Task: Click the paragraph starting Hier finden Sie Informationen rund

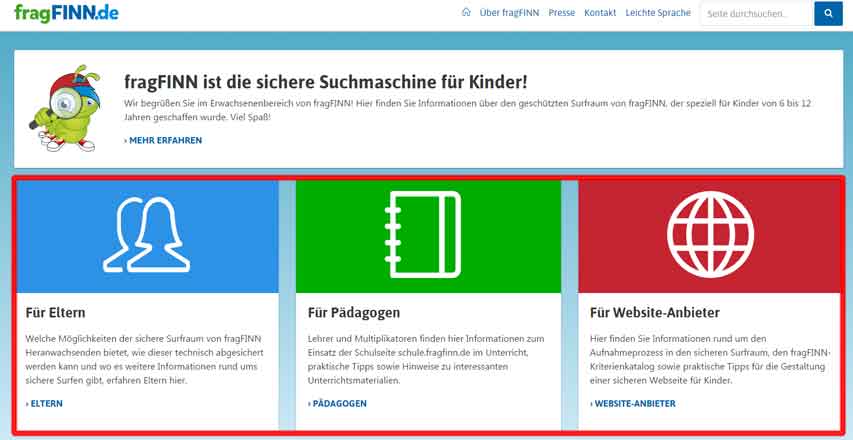Action: click(x=710, y=360)
